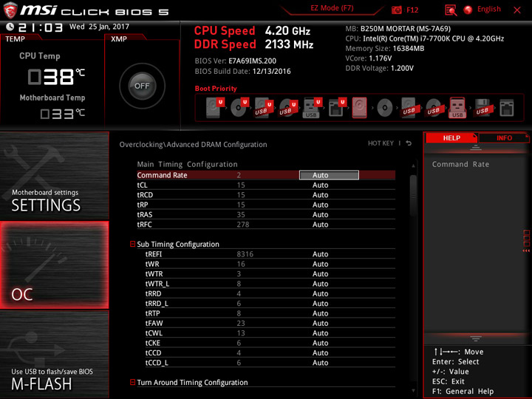Open the tREFI Auto value field

click(x=320, y=254)
